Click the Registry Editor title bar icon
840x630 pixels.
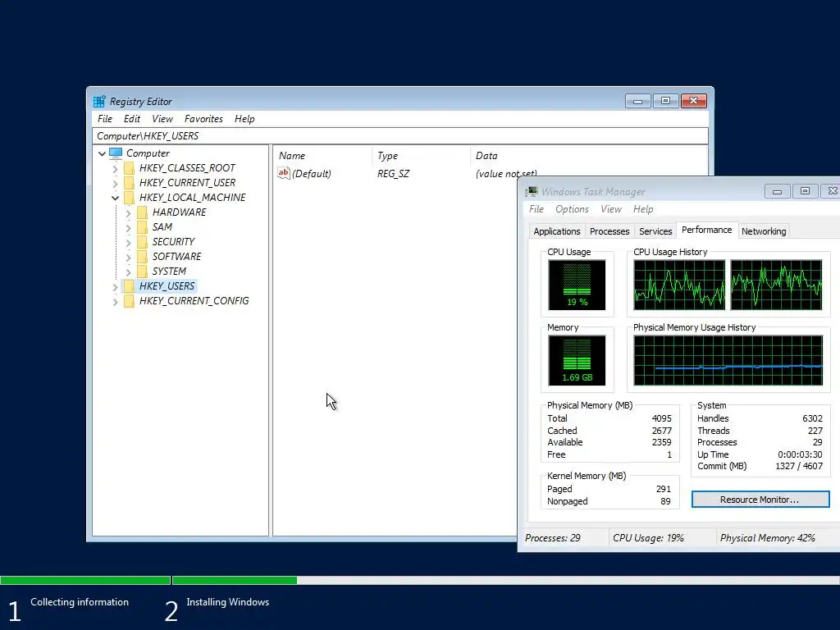99,101
